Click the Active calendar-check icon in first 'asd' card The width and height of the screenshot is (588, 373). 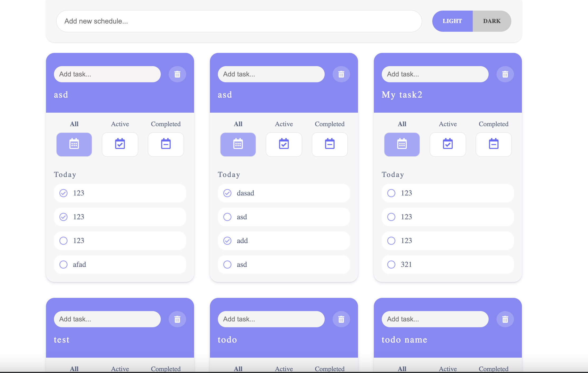point(120,144)
